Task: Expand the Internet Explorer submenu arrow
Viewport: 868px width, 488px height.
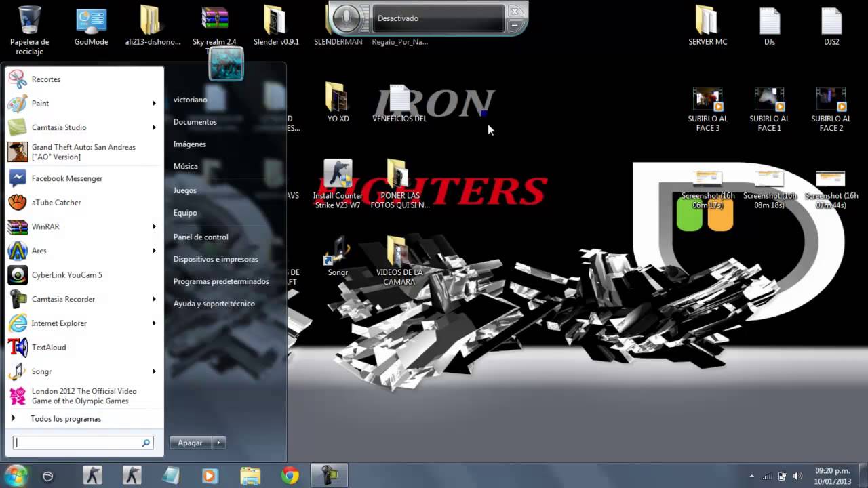Action: tap(154, 323)
